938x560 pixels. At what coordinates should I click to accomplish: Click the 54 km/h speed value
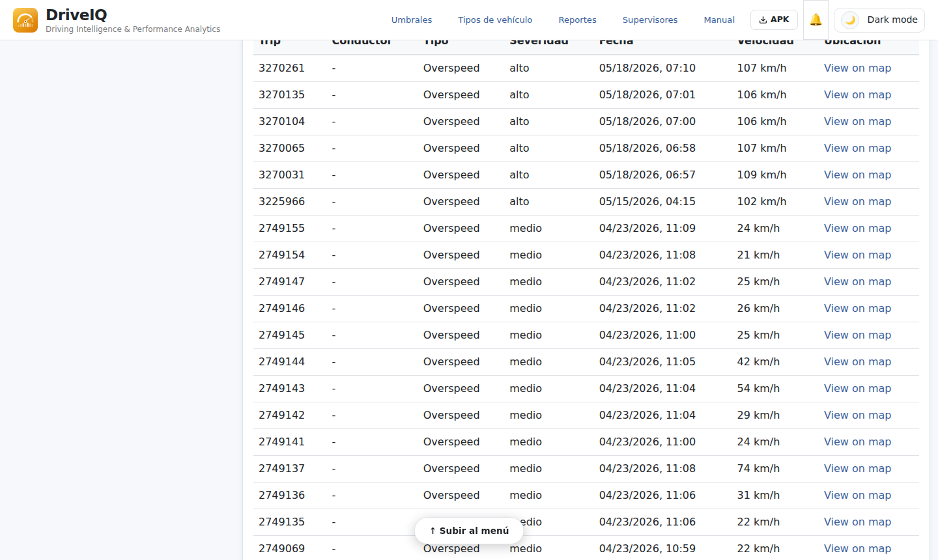click(758, 389)
